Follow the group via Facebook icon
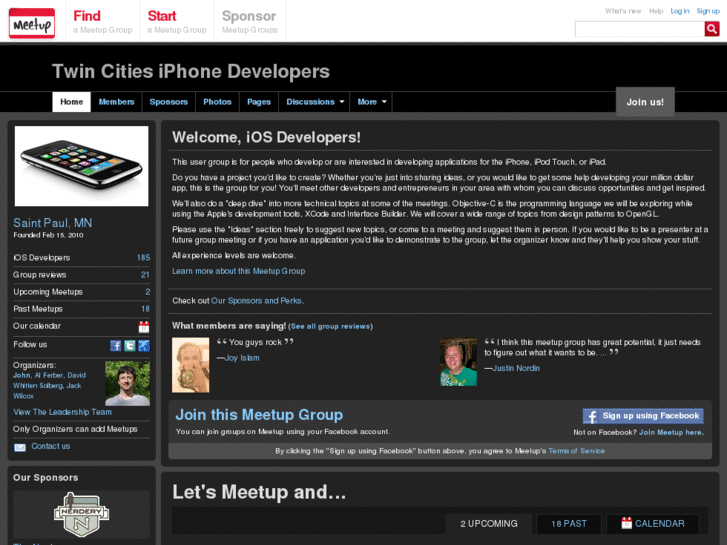Image resolution: width=727 pixels, height=545 pixels. point(115,345)
